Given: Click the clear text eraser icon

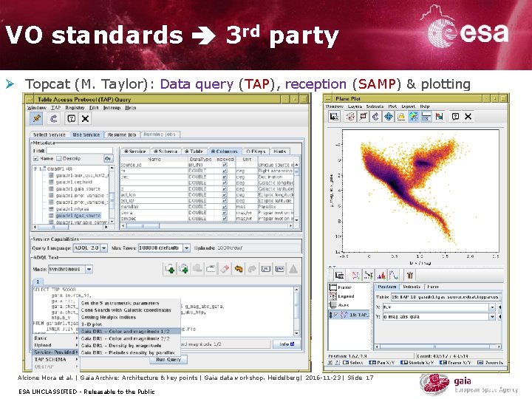Looking at the screenshot, I should 225,269.
